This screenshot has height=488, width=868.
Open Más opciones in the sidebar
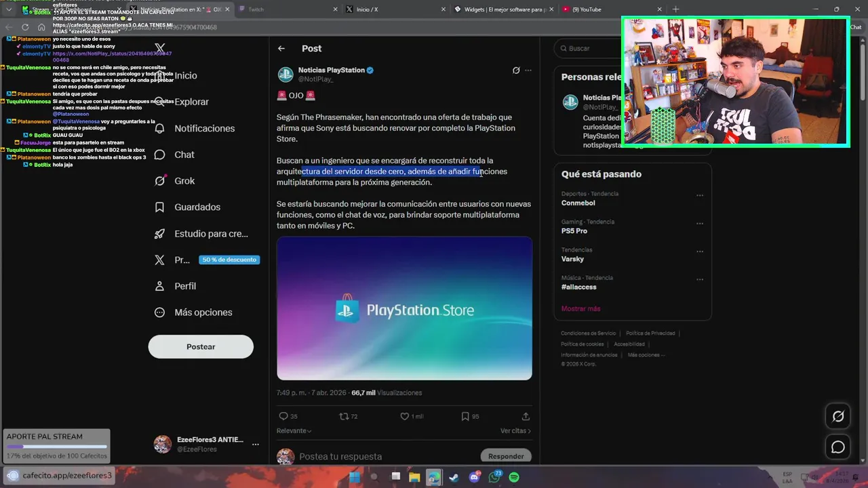(194, 312)
